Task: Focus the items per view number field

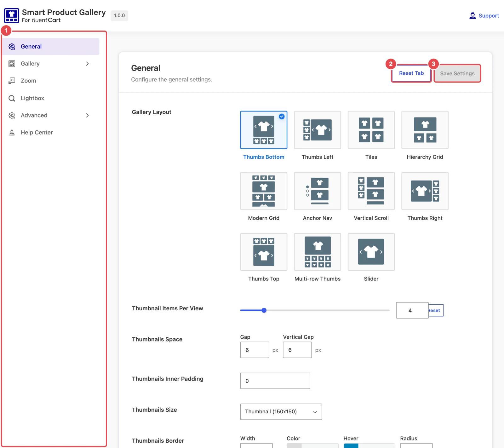Action: click(x=412, y=310)
